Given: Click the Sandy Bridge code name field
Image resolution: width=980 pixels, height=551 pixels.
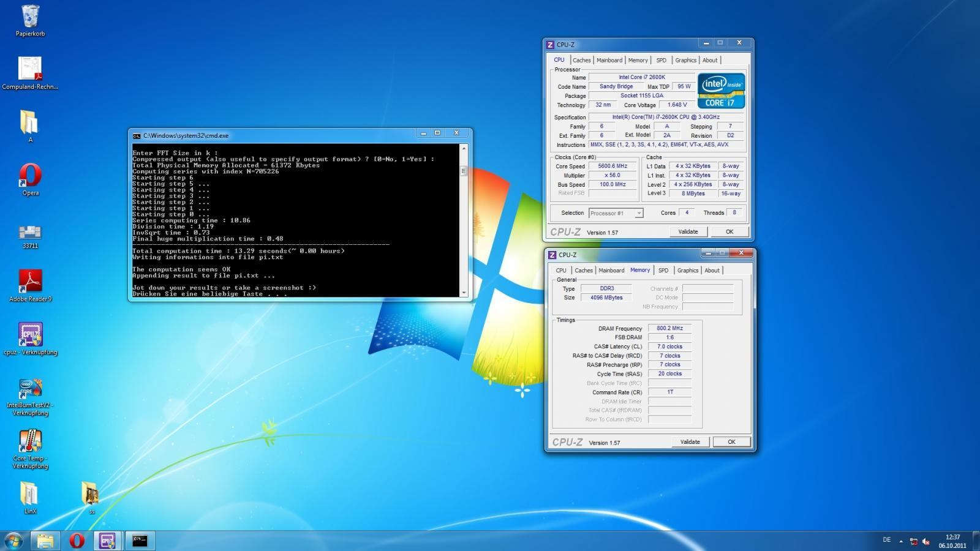Looking at the screenshot, I should pos(616,86).
